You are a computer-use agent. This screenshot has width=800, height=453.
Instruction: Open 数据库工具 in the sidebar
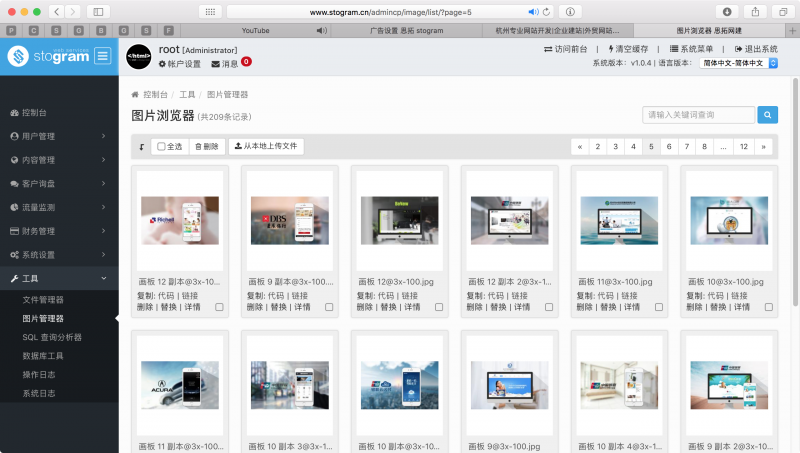[x=43, y=356]
